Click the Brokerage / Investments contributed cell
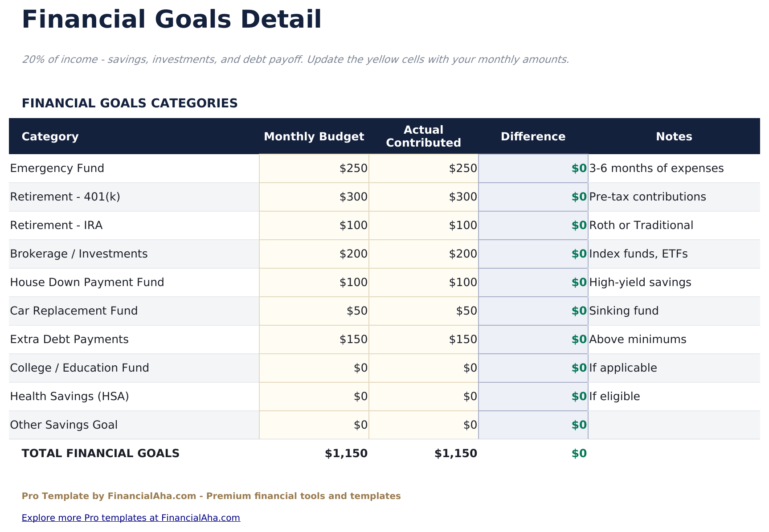This screenshot has height=532, width=769. (423, 254)
